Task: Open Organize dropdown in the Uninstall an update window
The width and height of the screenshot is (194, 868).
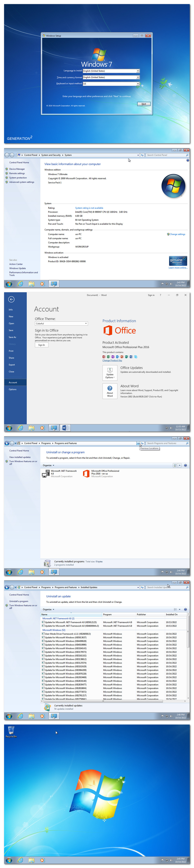Action: click(48, 609)
